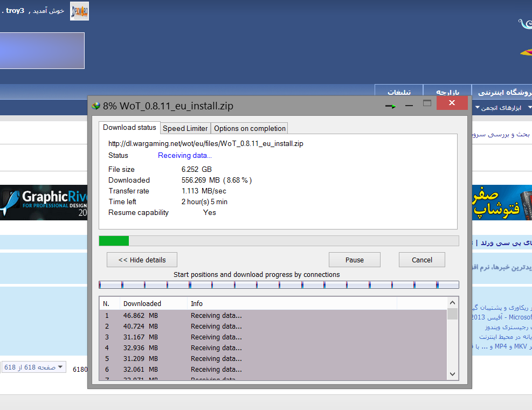The width and height of the screenshot is (532, 410).
Task: Switch to the Speed Limiter tab
Action: [185, 128]
